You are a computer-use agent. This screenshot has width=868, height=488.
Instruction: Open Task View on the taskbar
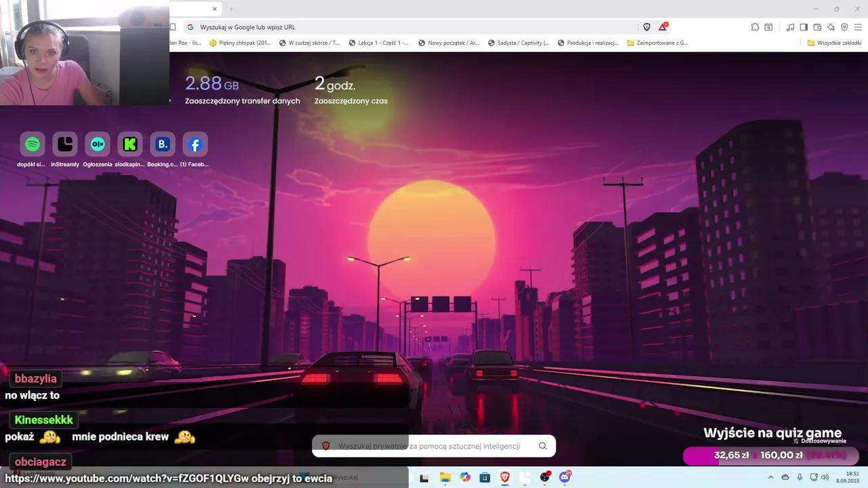pyautogui.click(x=425, y=477)
